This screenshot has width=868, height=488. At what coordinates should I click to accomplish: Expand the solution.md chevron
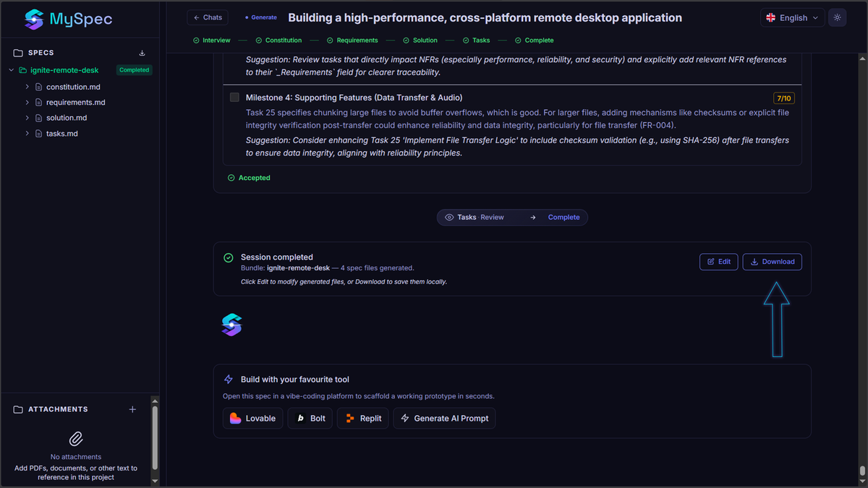point(27,118)
